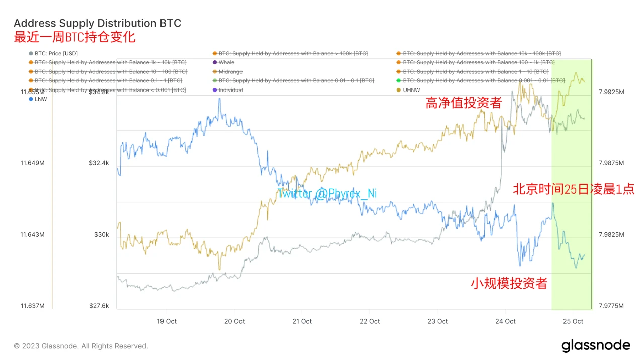This screenshot has height=362, width=644.
Task: Click the Address Supply Distribution BTC title
Action: (97, 23)
